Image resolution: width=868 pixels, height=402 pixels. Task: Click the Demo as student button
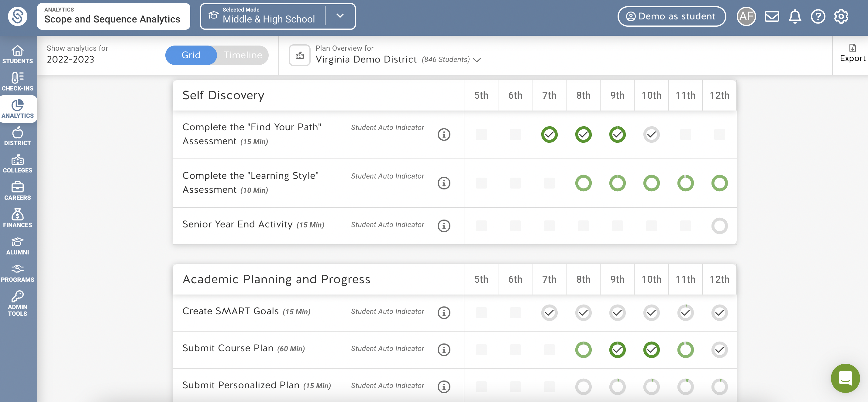[x=672, y=16]
